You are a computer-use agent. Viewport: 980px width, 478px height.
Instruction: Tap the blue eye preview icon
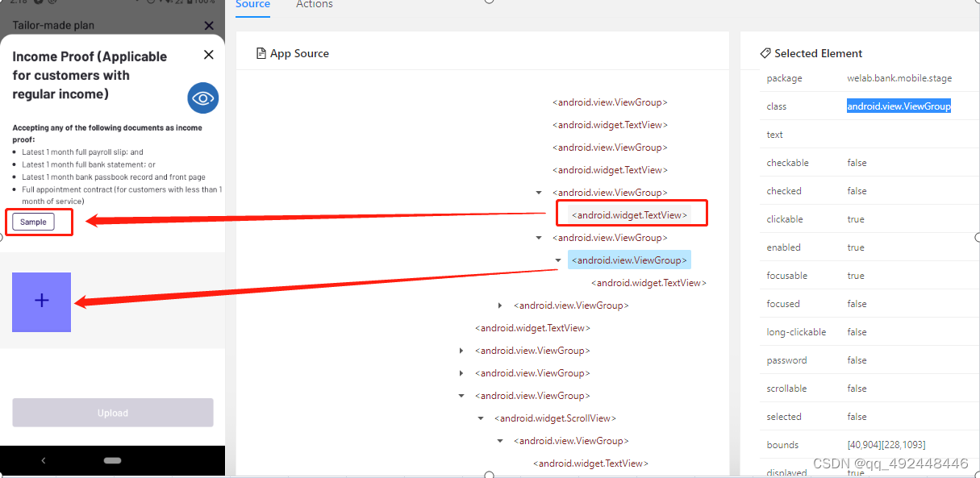pyautogui.click(x=202, y=98)
